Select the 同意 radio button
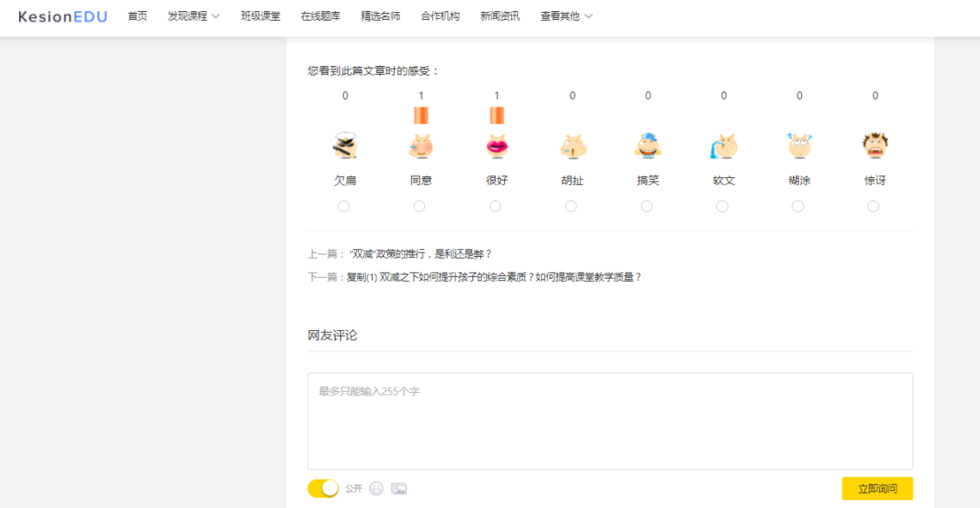The width and height of the screenshot is (980, 508). (x=419, y=206)
